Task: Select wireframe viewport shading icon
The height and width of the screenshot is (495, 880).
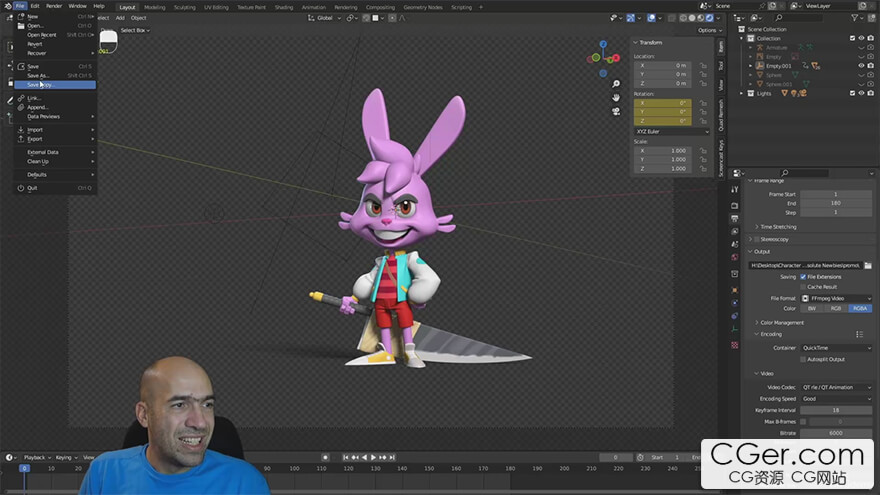Action: pyautogui.click(x=683, y=18)
